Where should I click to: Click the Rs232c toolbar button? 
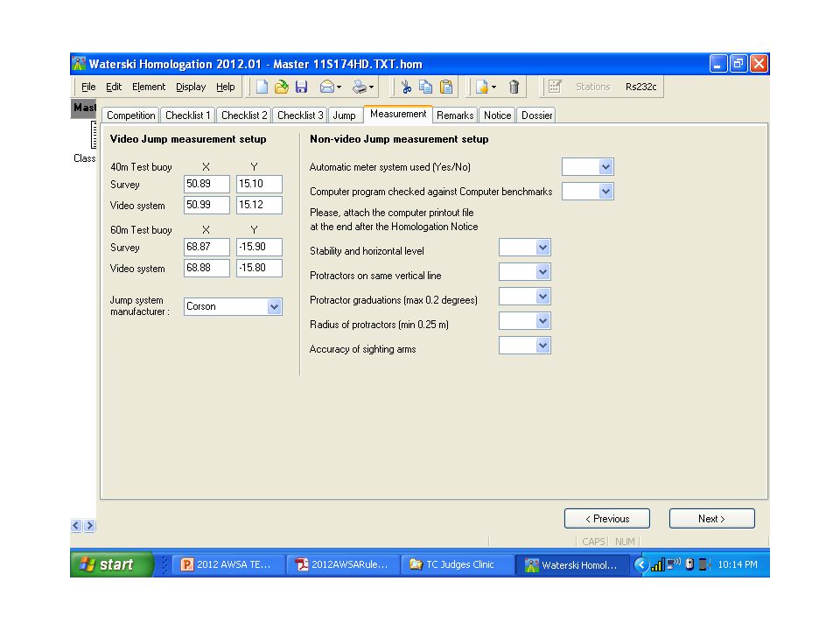click(640, 87)
